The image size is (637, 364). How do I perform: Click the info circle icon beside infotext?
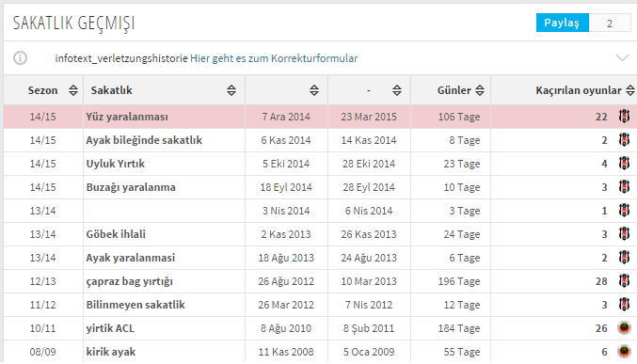coord(20,58)
